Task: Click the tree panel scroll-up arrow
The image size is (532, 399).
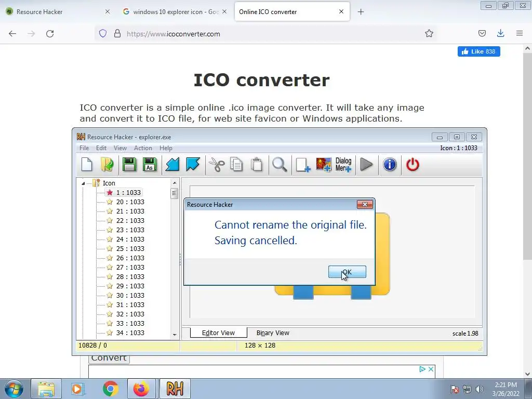Action: pyautogui.click(x=175, y=183)
